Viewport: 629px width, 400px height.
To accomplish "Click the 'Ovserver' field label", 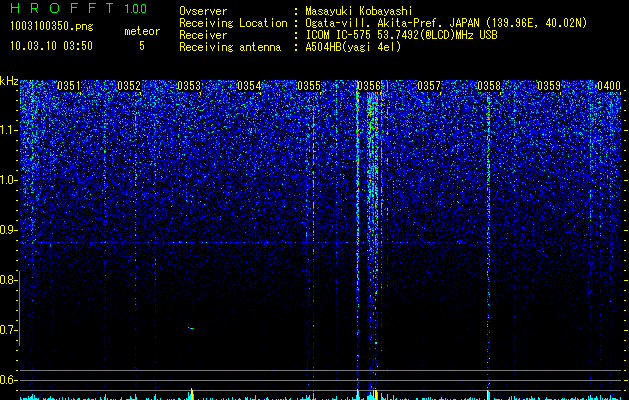I will click(203, 11).
